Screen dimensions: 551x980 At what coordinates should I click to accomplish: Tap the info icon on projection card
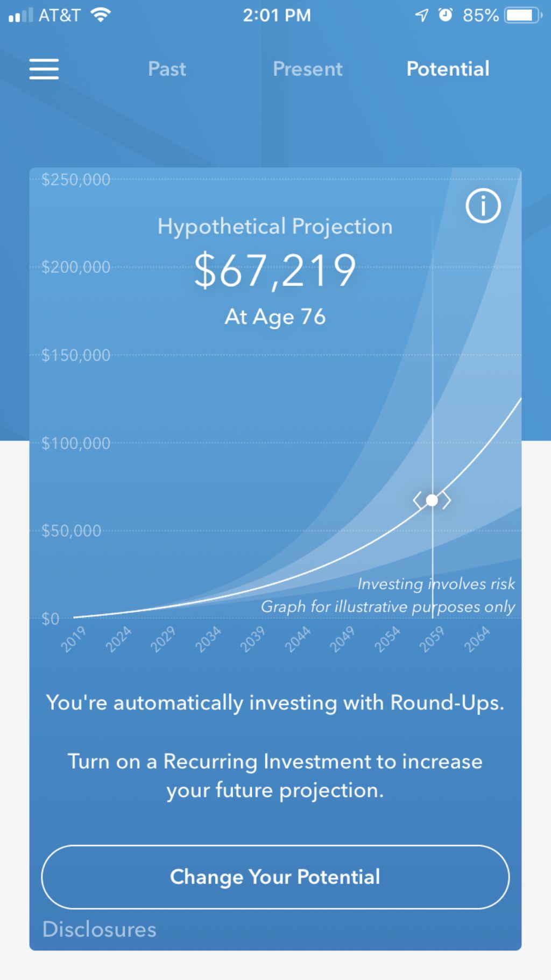483,206
